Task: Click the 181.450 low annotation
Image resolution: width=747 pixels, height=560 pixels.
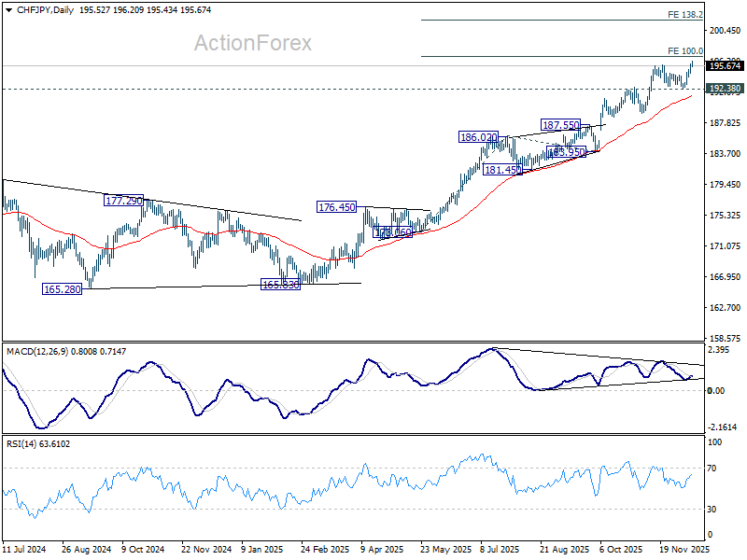Action: click(x=503, y=169)
